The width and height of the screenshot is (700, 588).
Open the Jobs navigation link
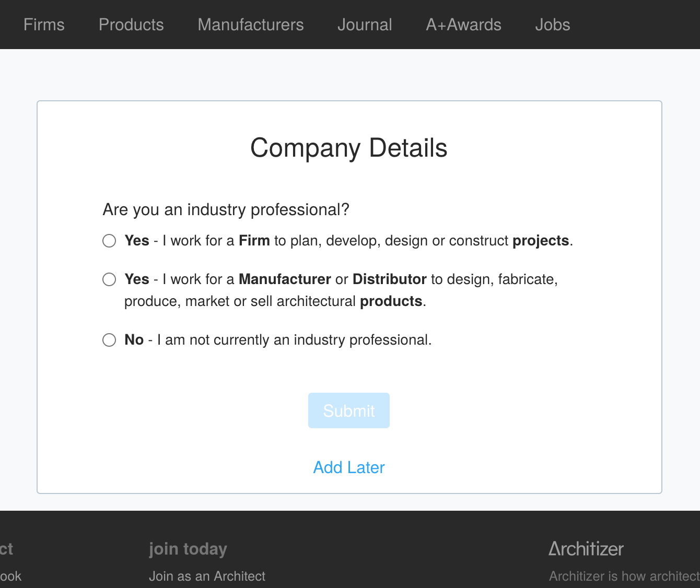point(553,25)
